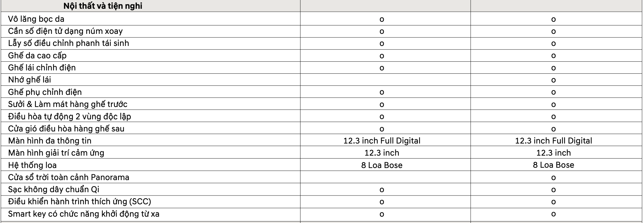Screen dimensions: 644x223
Task: Click the "Nội thất và tiện nghi" header
Action: [x=103, y=6]
